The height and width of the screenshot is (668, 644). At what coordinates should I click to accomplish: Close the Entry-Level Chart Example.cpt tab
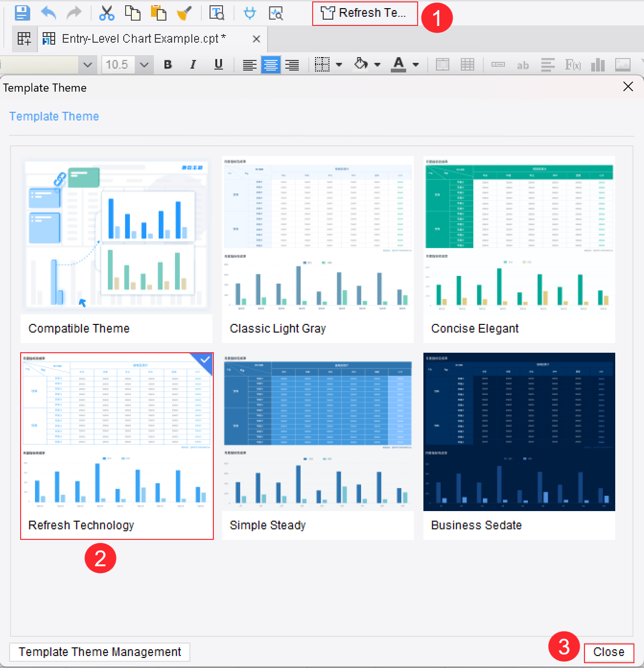point(257,39)
